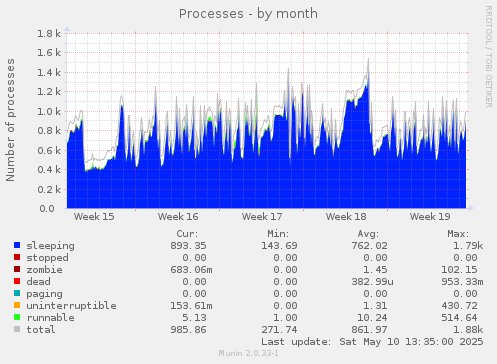The height and width of the screenshot is (364, 497).
Task: Click total current value 985.86
Action: tap(189, 330)
